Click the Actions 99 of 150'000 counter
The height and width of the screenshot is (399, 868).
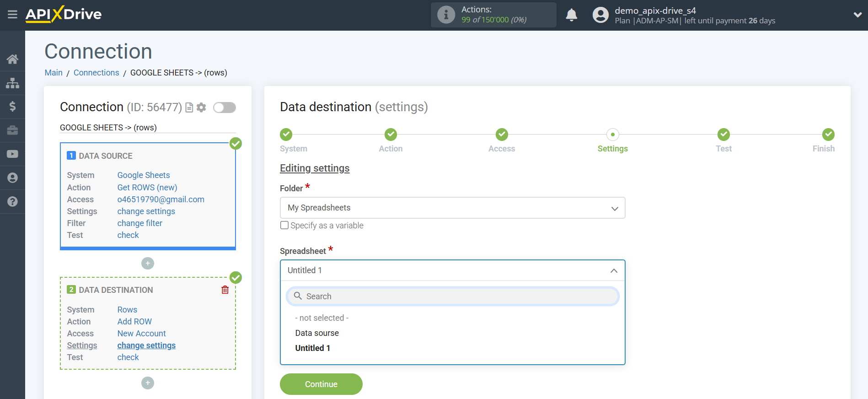494,15
